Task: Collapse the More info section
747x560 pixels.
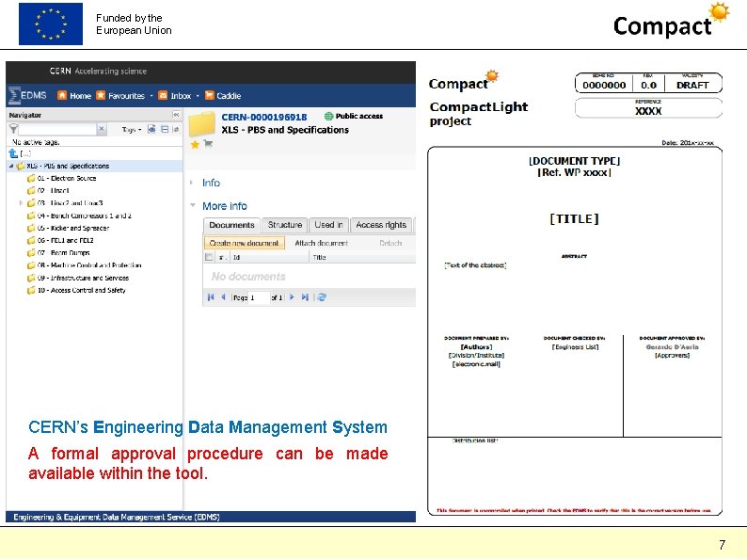Action: tap(225, 206)
